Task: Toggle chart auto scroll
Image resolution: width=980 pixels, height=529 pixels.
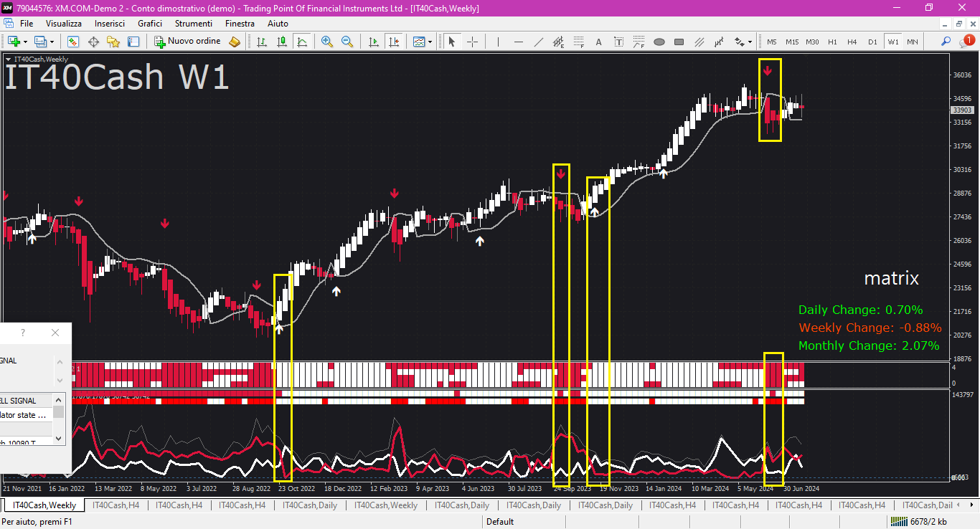Action: (374, 42)
